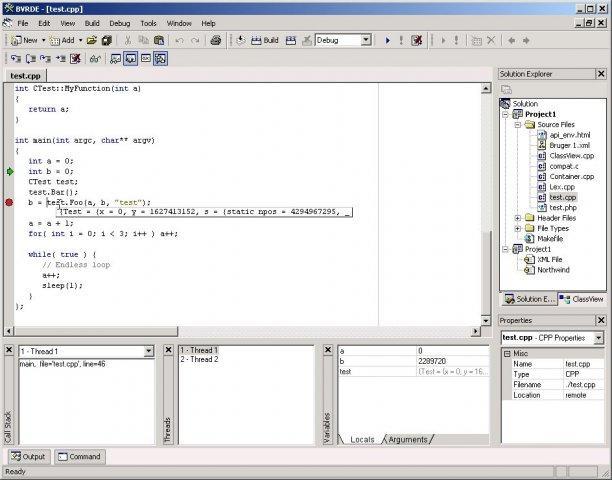612x480 pixels.
Task: Select Container.cpp in Solution Explorer
Action: tap(570, 176)
